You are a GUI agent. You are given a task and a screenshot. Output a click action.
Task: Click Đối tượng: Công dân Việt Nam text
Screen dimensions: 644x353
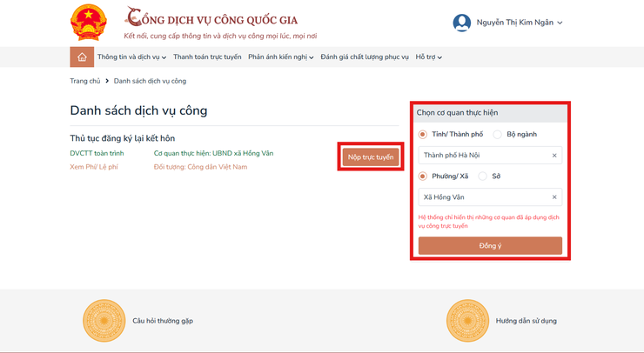click(200, 167)
